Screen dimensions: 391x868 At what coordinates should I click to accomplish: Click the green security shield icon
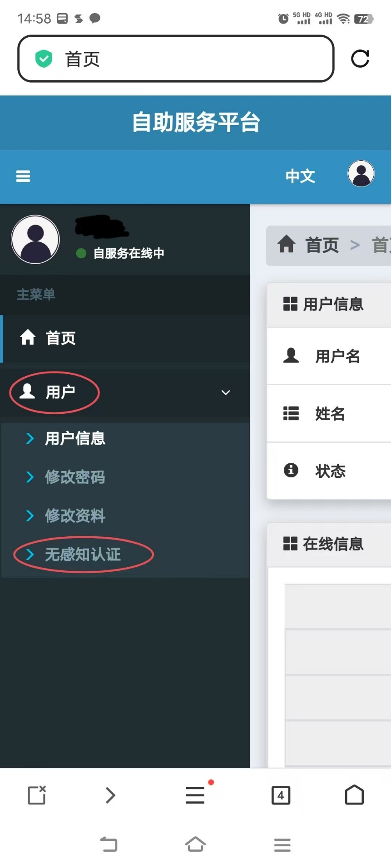44,59
